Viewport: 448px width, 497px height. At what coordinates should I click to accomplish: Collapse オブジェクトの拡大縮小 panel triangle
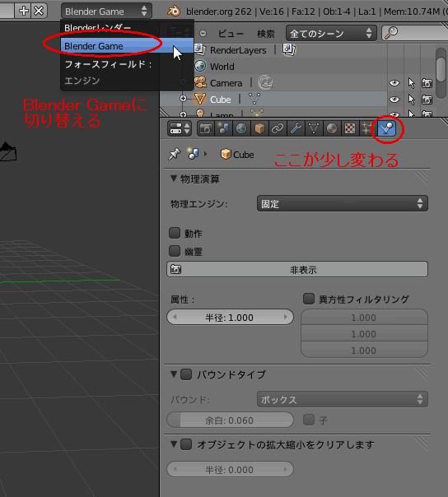tap(174, 444)
